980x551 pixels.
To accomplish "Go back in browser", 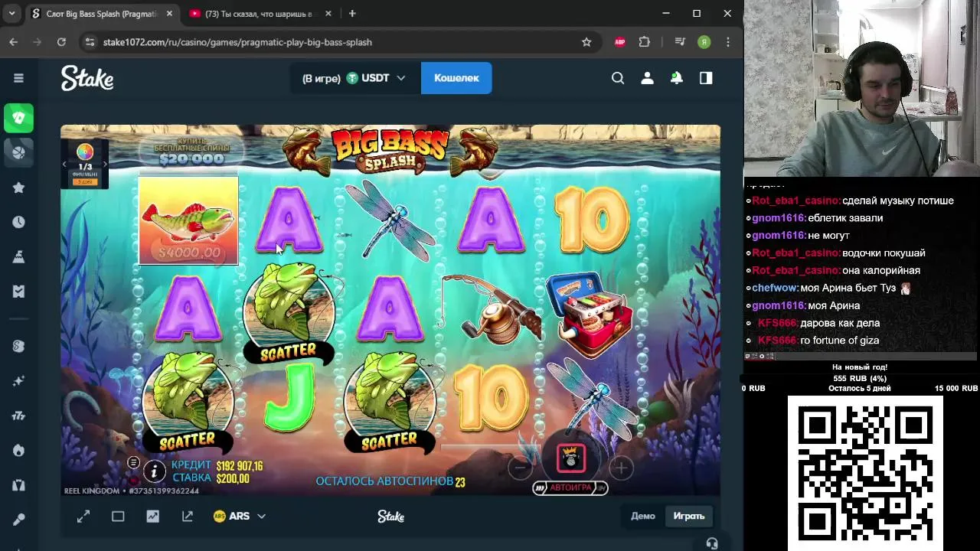I will coord(14,42).
